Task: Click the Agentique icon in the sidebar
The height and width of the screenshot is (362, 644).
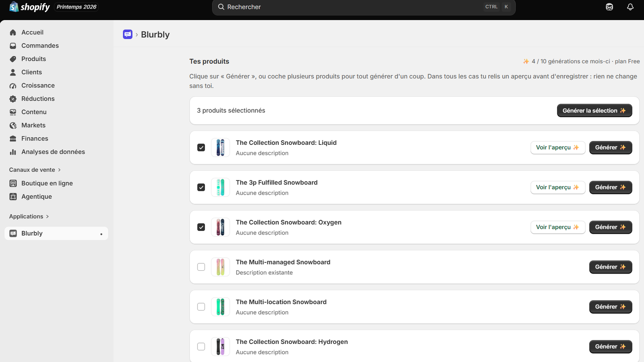Action: [13, 197]
